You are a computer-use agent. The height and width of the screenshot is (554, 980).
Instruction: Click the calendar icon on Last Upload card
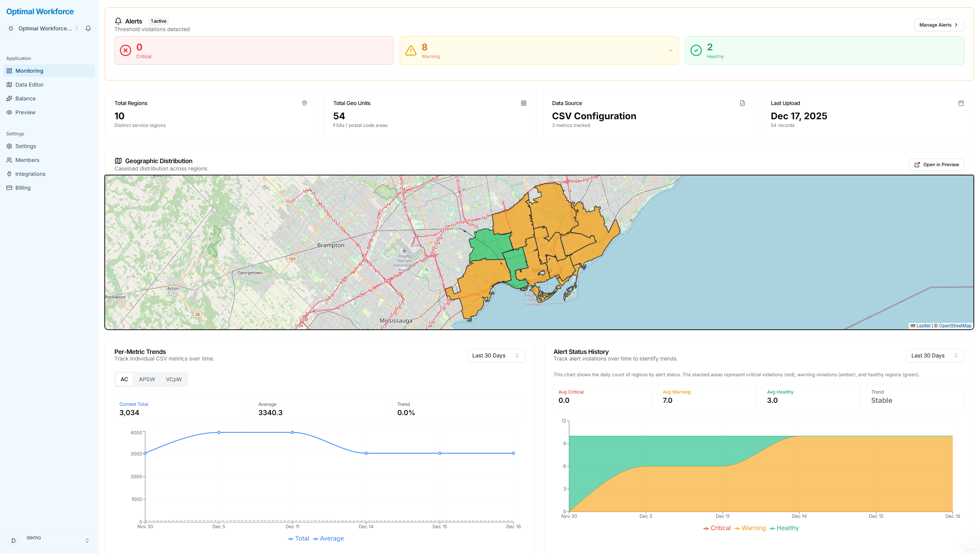(961, 103)
